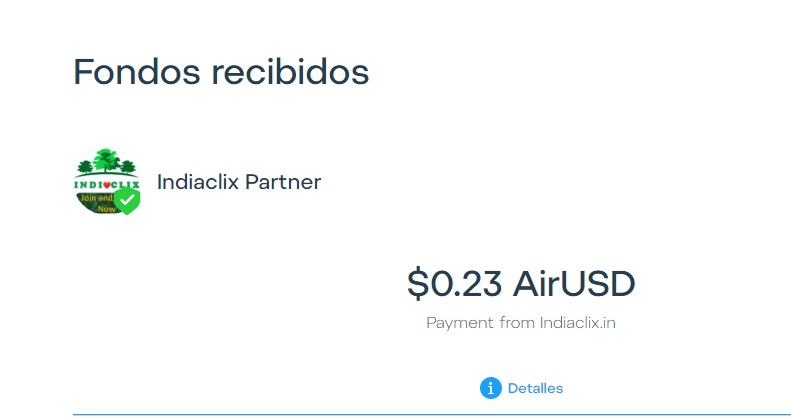Click the Payment from Indiaclix.in note

(521, 323)
